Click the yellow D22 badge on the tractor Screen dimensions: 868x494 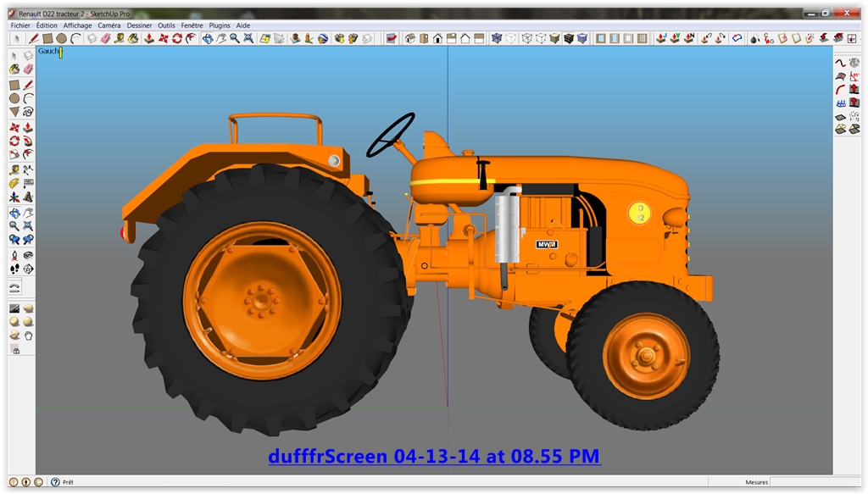(640, 213)
